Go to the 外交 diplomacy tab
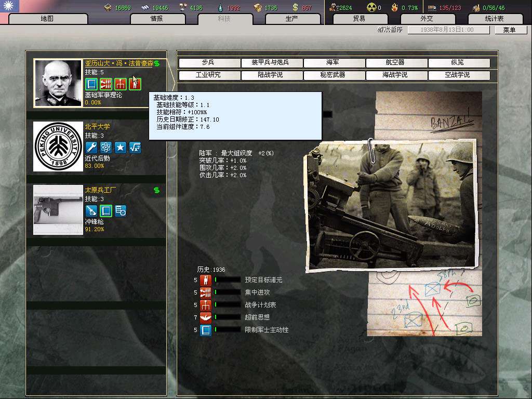532x399 pixels. [427, 19]
